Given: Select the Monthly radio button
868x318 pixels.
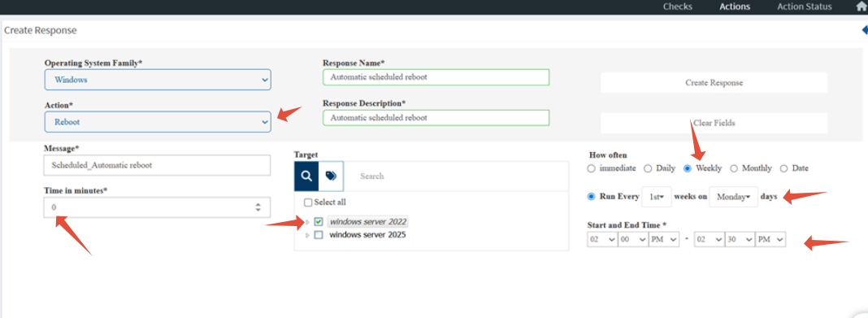Looking at the screenshot, I should 734,168.
